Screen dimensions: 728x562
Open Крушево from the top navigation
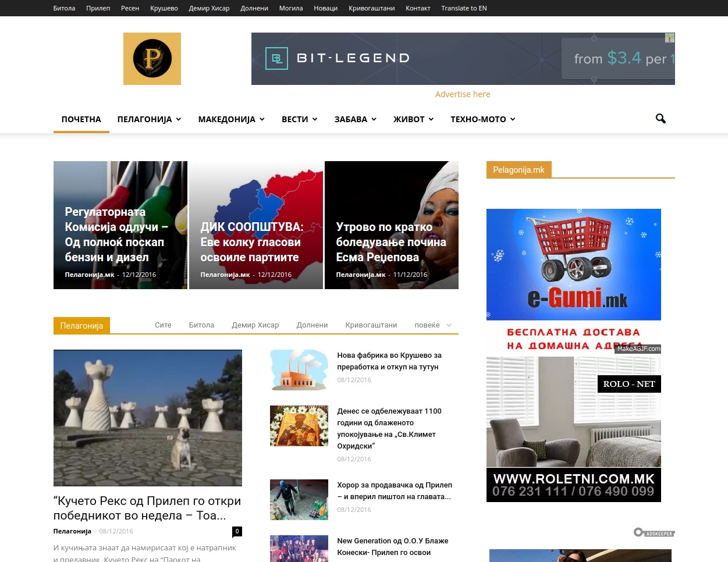pos(164,8)
